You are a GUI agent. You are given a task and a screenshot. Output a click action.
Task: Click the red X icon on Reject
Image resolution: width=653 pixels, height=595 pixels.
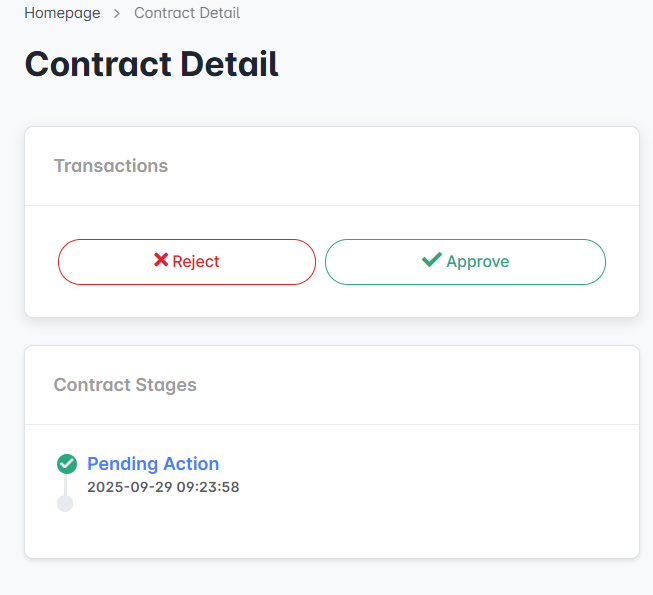tap(161, 260)
